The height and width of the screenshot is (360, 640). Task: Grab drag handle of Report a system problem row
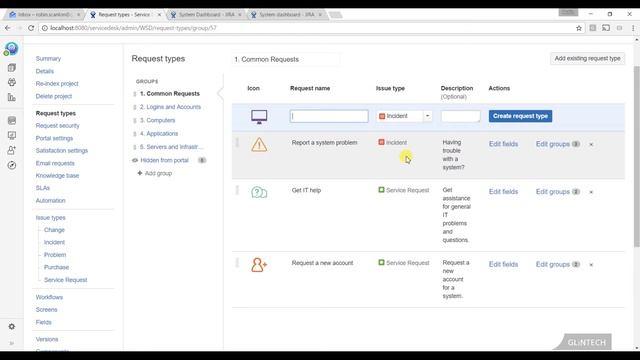tap(237, 143)
